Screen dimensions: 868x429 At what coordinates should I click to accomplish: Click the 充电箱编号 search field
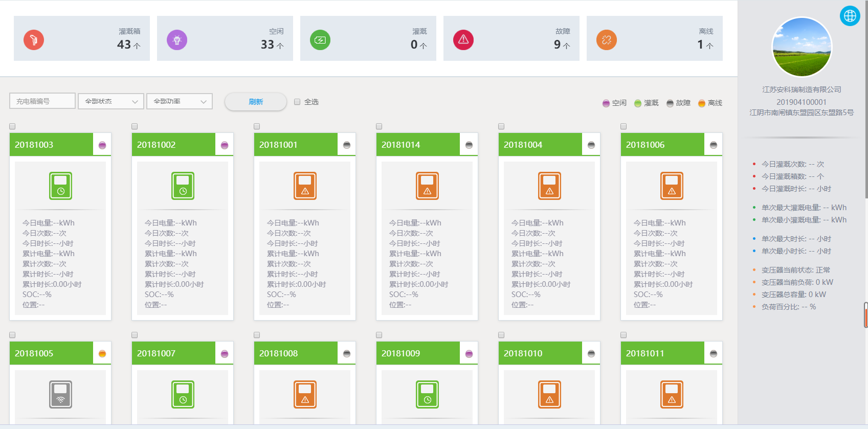click(42, 101)
